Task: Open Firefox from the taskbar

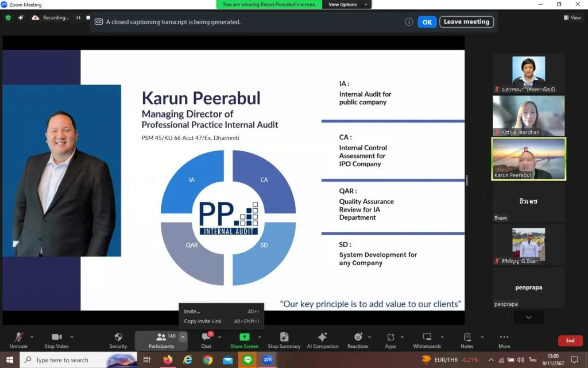Action: 168,360
